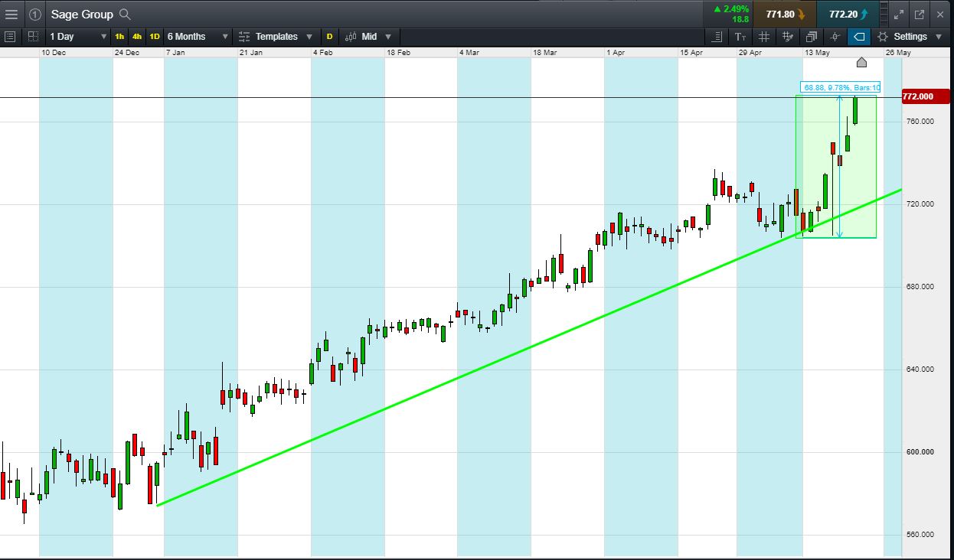This screenshot has height=560, width=954.
Task: Pop out chart into new window
Action: pos(920,15)
